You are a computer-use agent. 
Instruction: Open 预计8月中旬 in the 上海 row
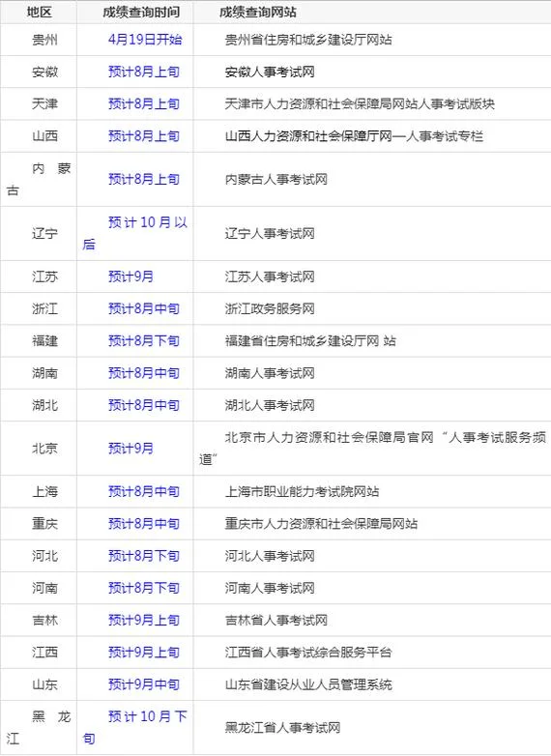[x=144, y=491]
